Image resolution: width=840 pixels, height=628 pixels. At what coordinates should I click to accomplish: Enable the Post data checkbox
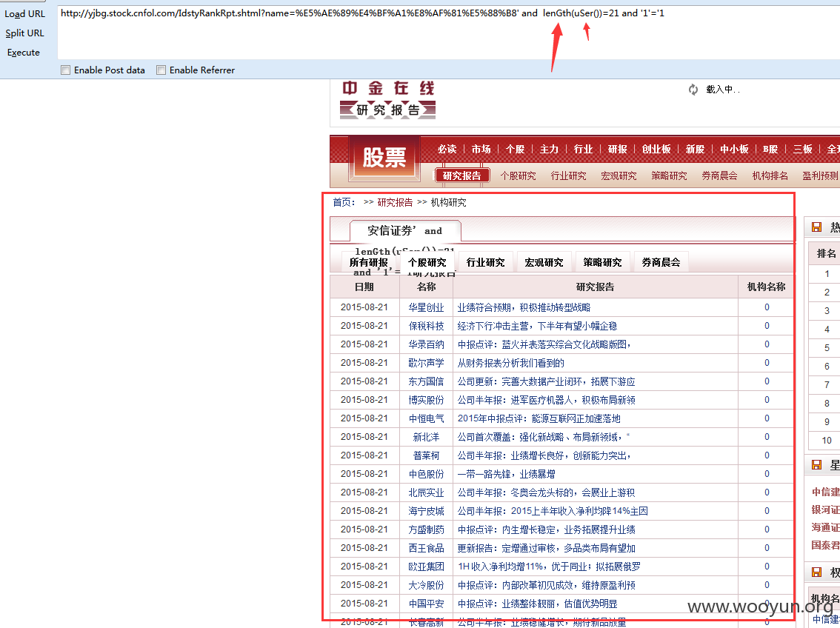tap(65, 70)
